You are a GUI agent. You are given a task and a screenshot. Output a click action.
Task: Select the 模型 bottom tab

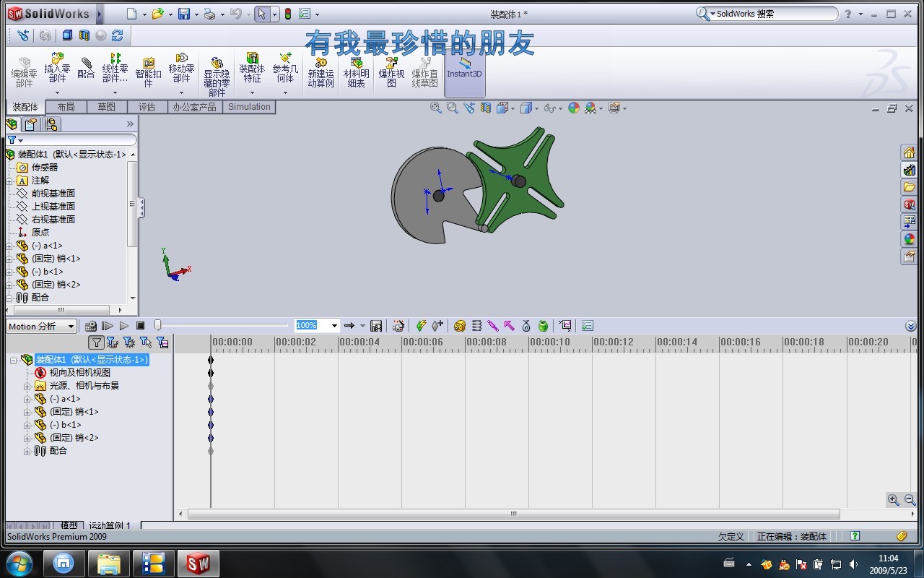(69, 525)
